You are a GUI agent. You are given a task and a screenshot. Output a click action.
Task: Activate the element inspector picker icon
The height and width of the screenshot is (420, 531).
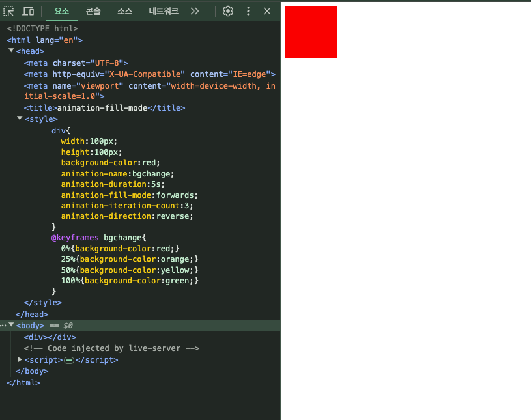[x=8, y=11]
